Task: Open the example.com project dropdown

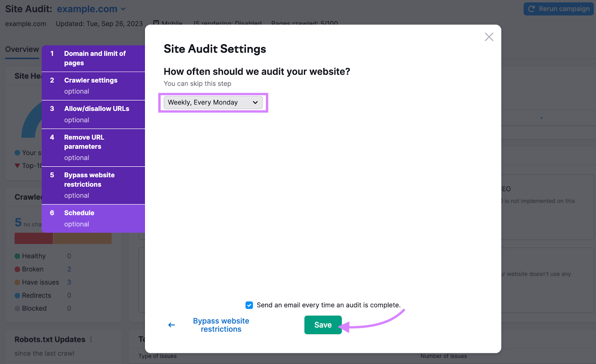Action: coord(123,9)
